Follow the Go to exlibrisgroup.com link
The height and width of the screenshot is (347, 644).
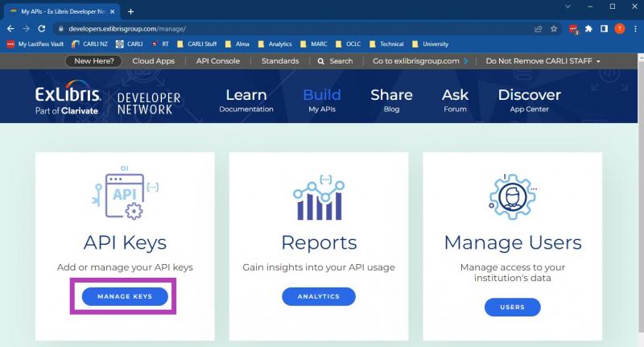(420, 61)
